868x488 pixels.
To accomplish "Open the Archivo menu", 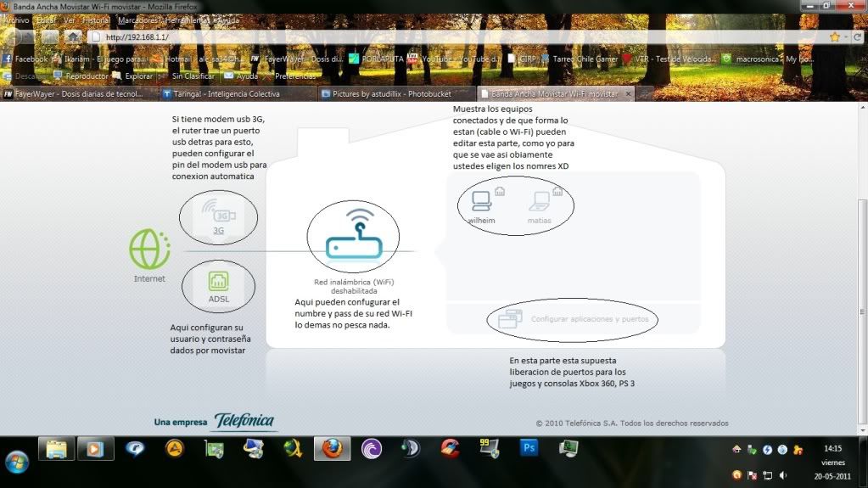I will tap(15, 20).
